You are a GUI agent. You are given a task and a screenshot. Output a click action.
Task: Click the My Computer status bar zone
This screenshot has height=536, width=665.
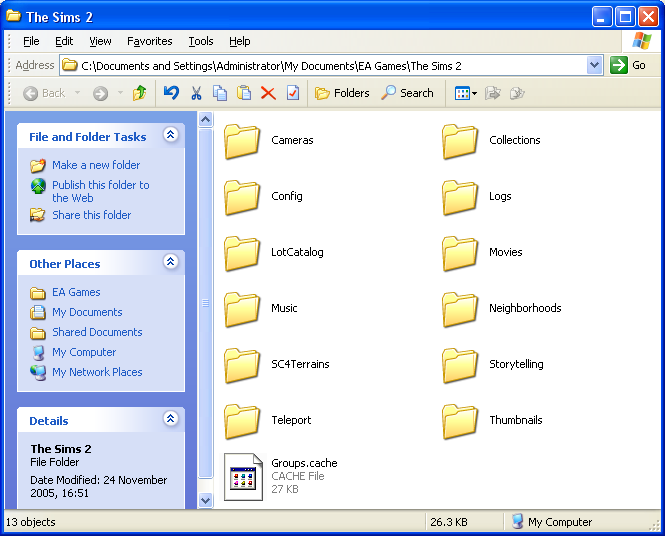tap(551, 522)
